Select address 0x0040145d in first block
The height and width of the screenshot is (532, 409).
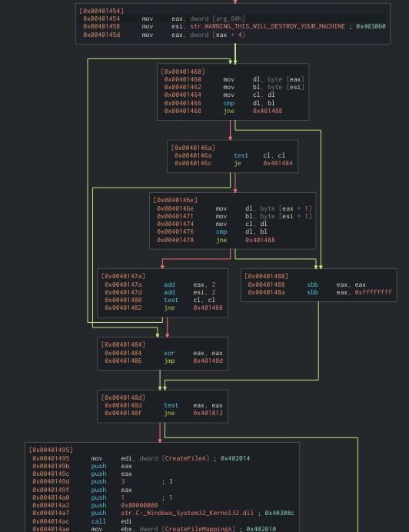click(101, 35)
